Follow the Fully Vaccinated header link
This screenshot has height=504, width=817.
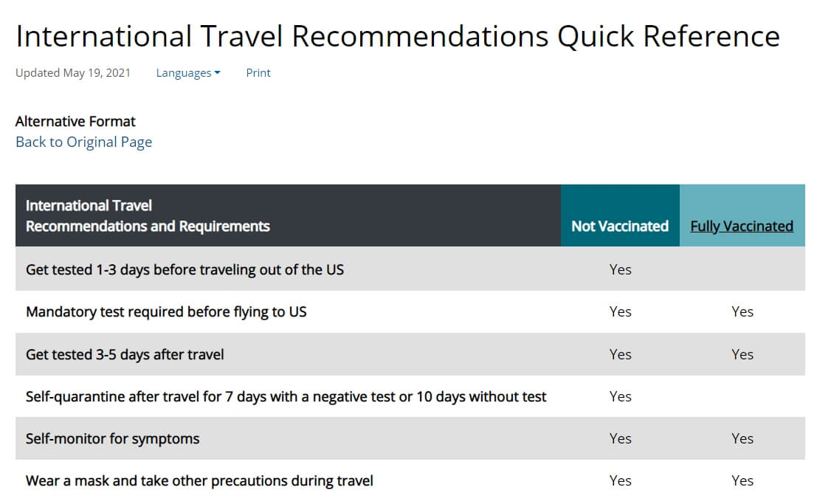(742, 227)
